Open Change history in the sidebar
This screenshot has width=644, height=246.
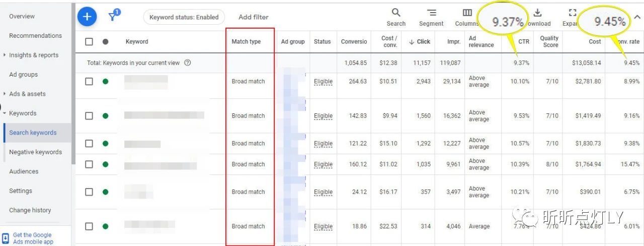[x=30, y=210]
